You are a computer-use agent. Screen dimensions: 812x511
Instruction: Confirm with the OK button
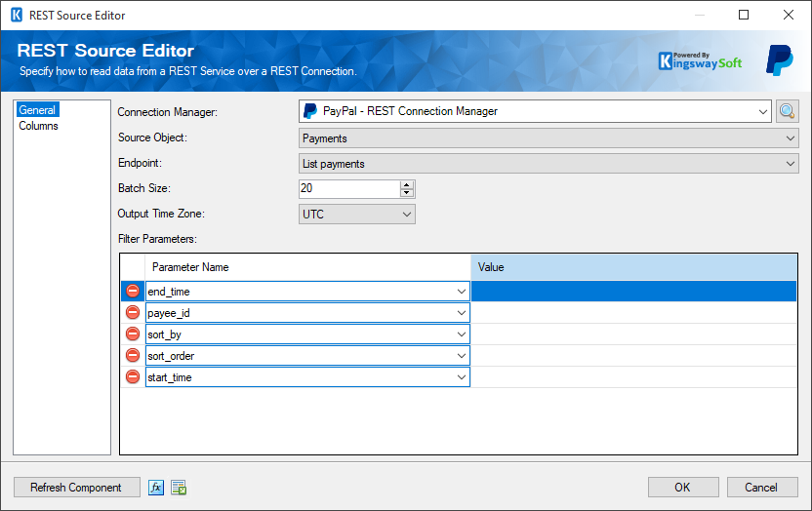tap(683, 488)
